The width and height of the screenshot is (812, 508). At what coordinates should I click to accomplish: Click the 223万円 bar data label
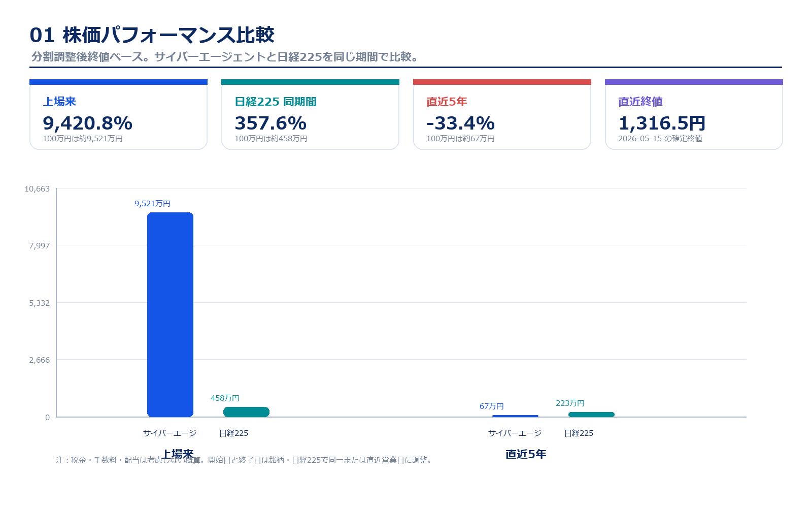pos(570,403)
